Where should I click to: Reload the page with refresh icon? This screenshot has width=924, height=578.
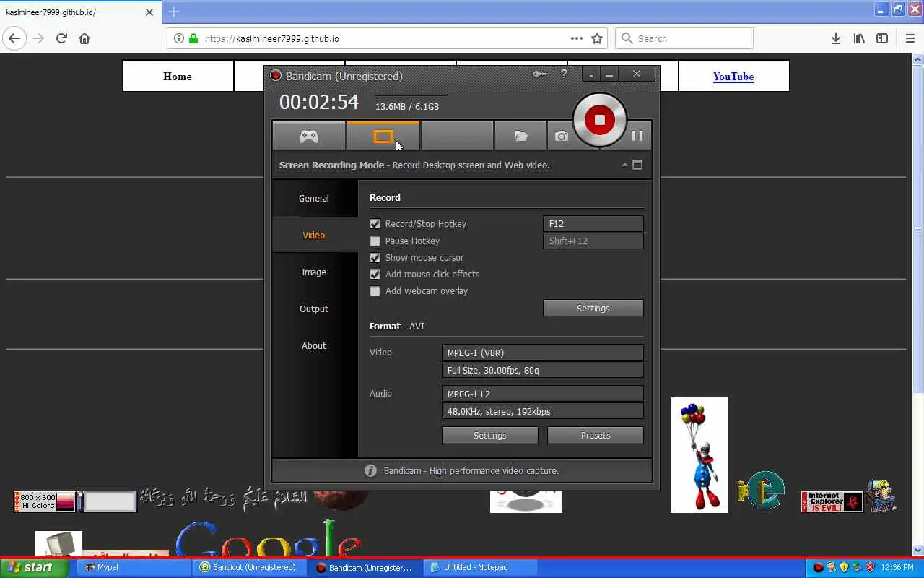point(61,38)
